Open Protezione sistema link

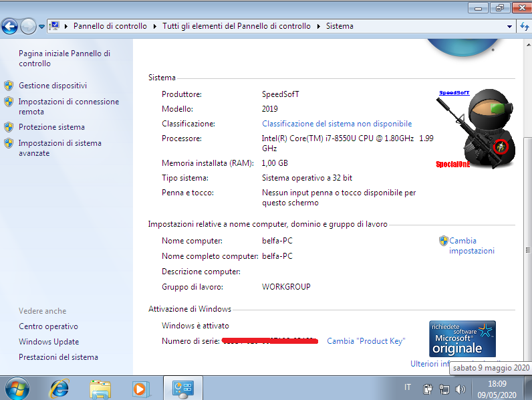[x=51, y=127]
